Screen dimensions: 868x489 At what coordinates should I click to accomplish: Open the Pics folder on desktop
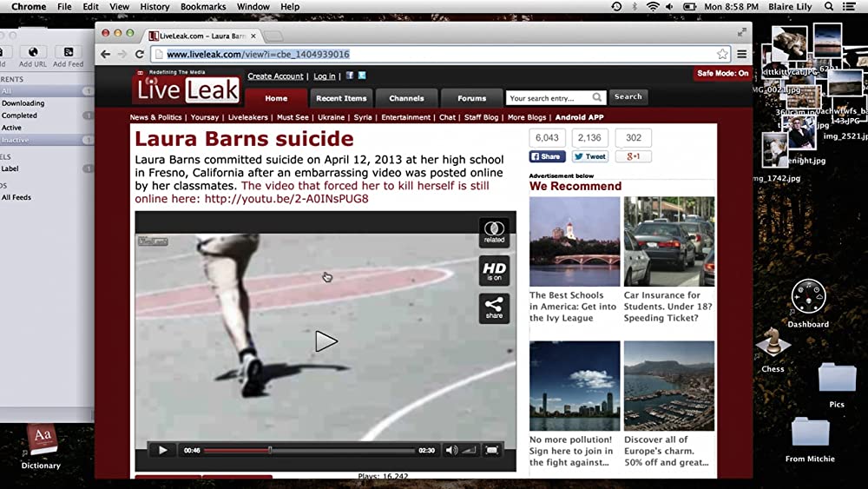coord(837,380)
